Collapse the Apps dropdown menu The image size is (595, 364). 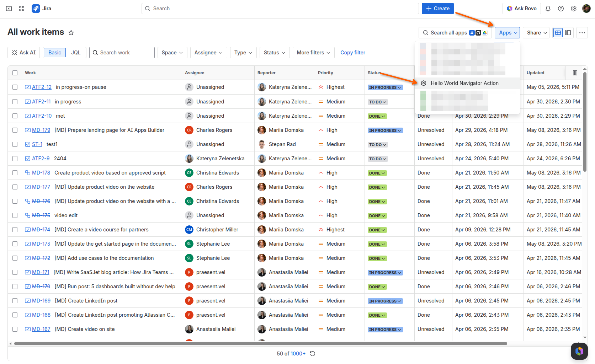click(508, 33)
